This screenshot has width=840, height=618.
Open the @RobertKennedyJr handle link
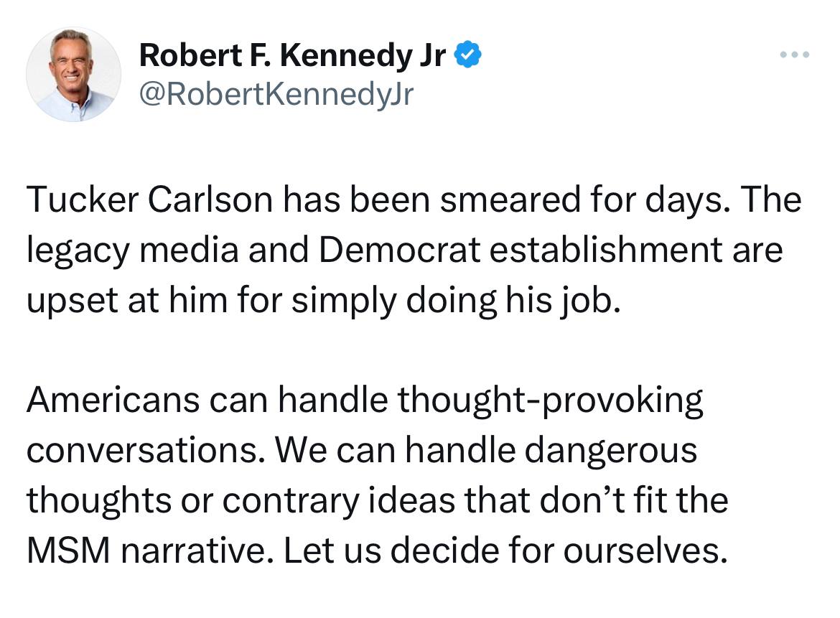point(276,94)
